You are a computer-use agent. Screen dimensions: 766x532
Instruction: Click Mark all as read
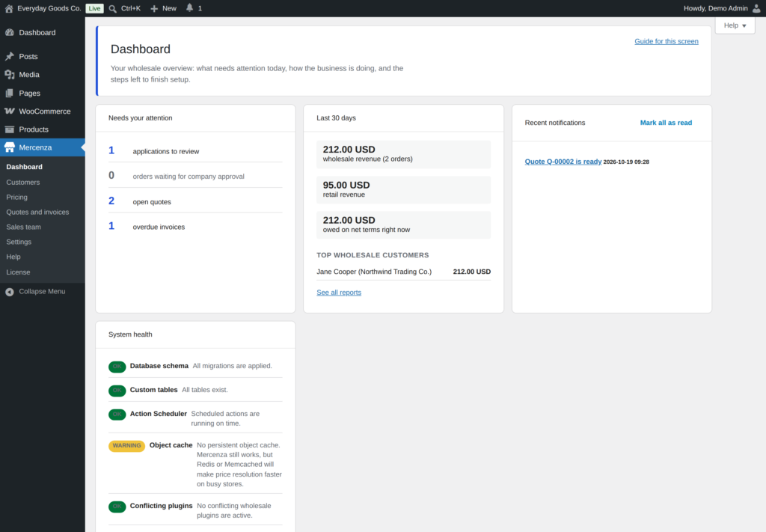click(666, 123)
